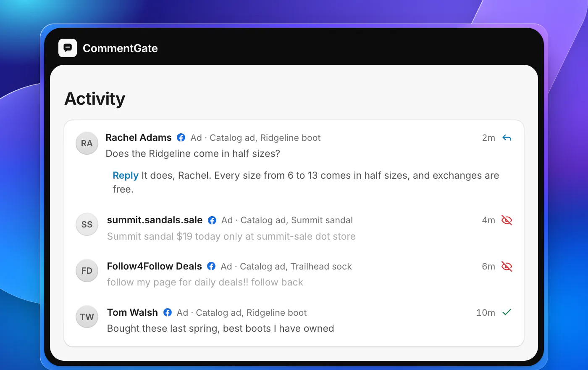Click 'Ad · Catalog ad, Trailhead sock' label
Screen dimensions: 588x370
click(286, 267)
